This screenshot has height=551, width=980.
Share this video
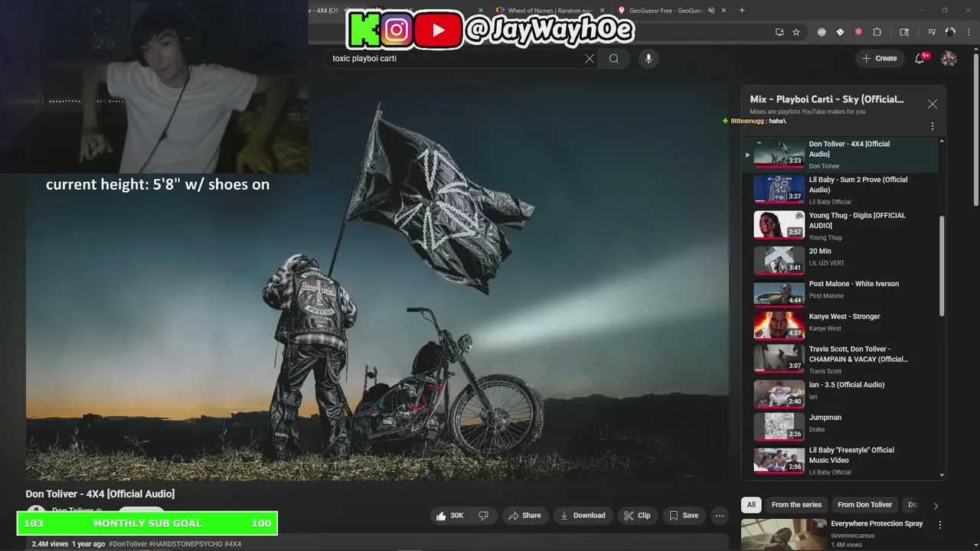point(524,516)
